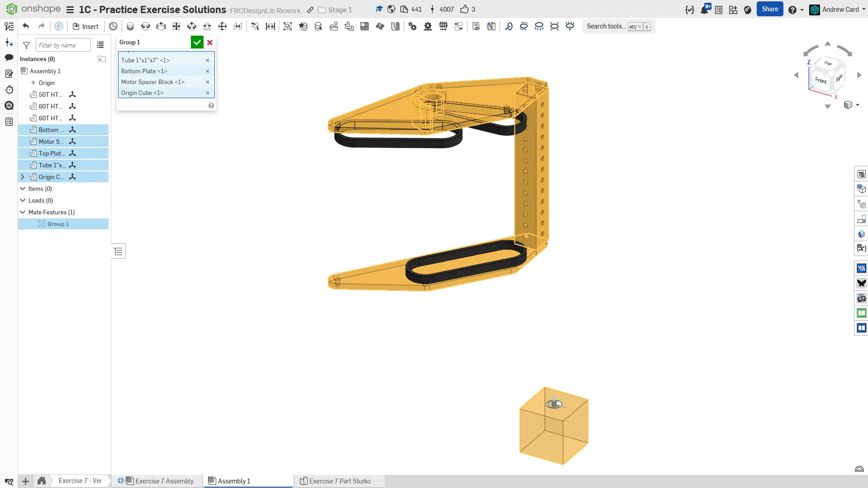The height and width of the screenshot is (488, 868).
Task: Switch to Exercise 7 Part Studio tab
Action: pyautogui.click(x=339, y=481)
